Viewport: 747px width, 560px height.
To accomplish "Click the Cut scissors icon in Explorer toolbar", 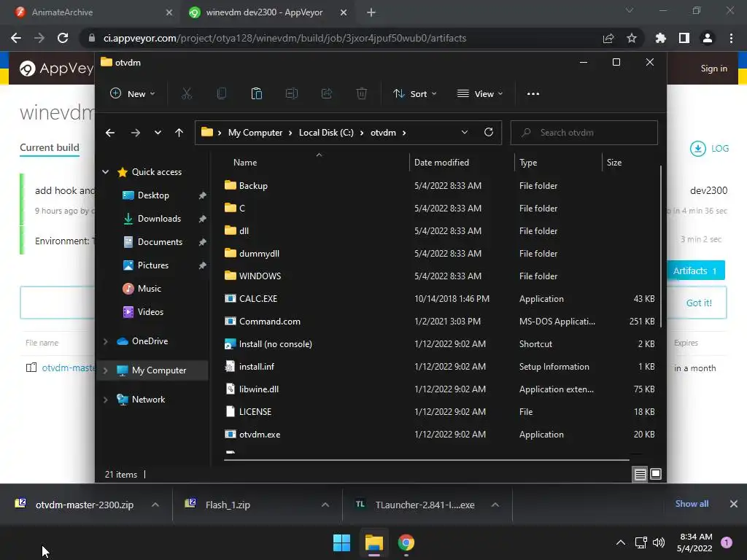I will [x=186, y=94].
